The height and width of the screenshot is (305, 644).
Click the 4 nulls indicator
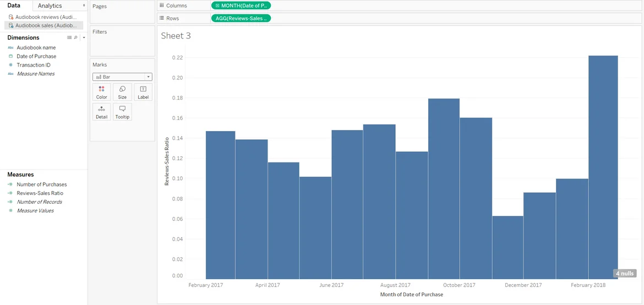(x=625, y=274)
